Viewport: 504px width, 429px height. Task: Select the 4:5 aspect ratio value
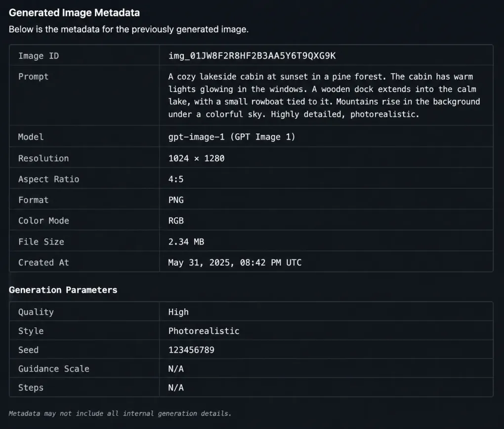[176, 179]
